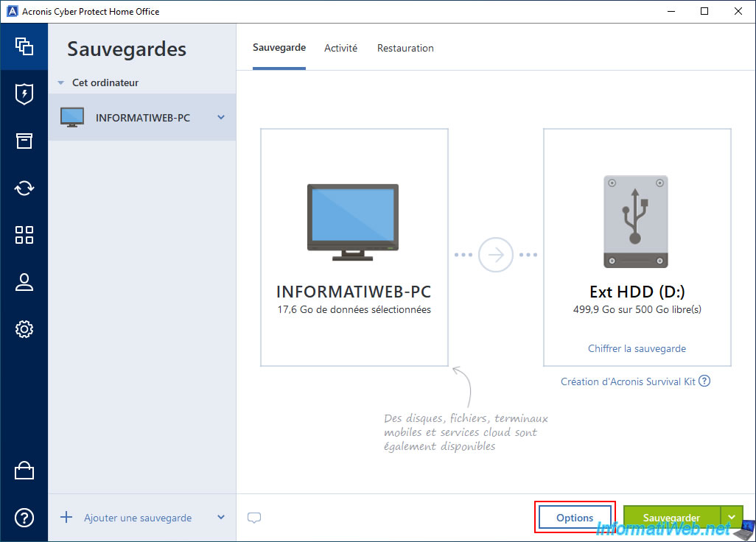756x542 pixels.
Task: Click the 499,9 Go sur 500 Go libre(s) text
Action: coord(637,309)
